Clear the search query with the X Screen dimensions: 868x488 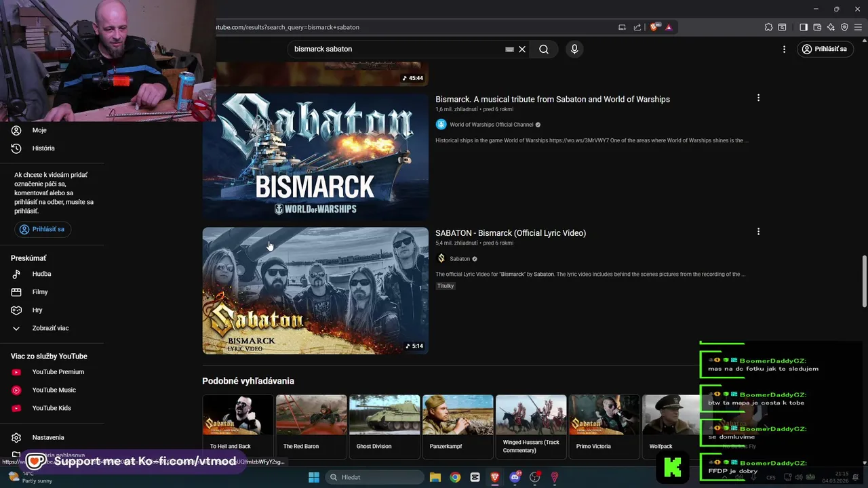pyautogui.click(x=522, y=49)
